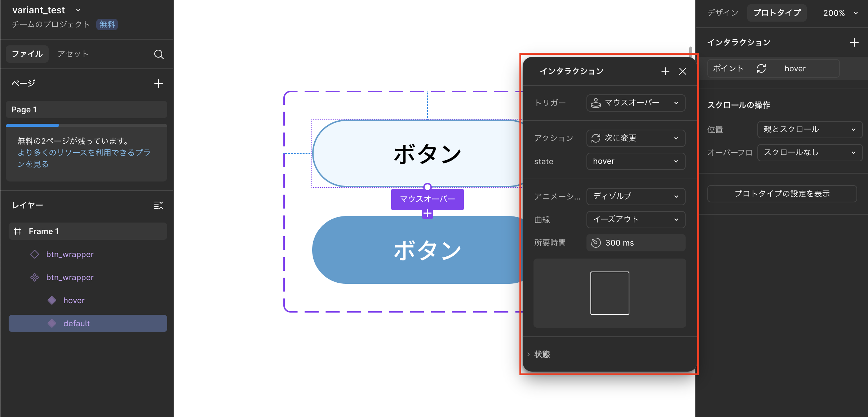868x417 pixels.
Task: Collapse all layers icon in レイヤー header
Action: coord(159,205)
